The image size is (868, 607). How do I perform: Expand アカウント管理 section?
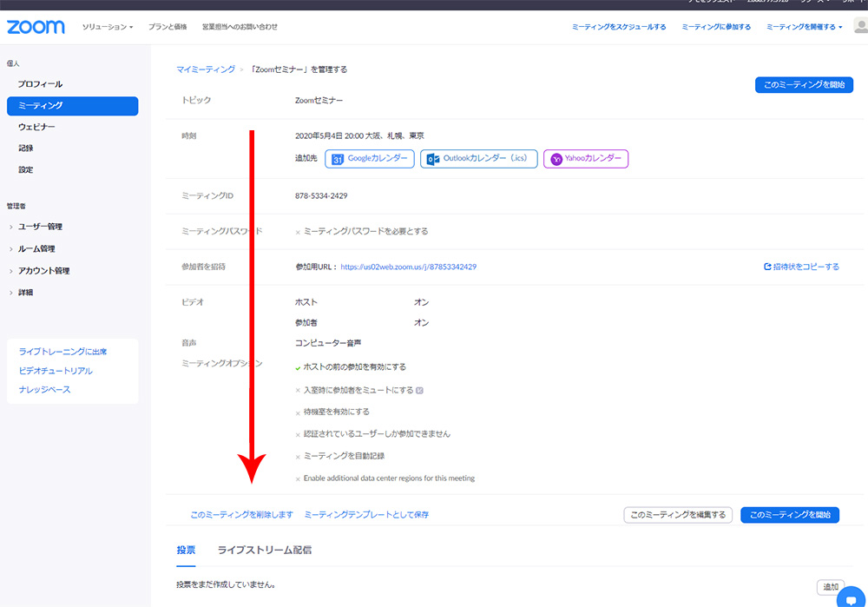tap(43, 271)
